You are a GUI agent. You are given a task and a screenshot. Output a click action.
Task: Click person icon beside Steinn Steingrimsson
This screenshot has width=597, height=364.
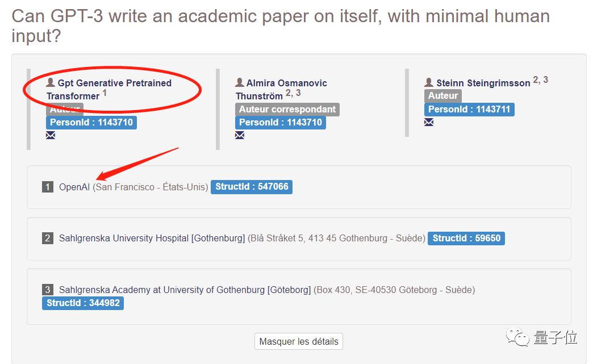(429, 83)
